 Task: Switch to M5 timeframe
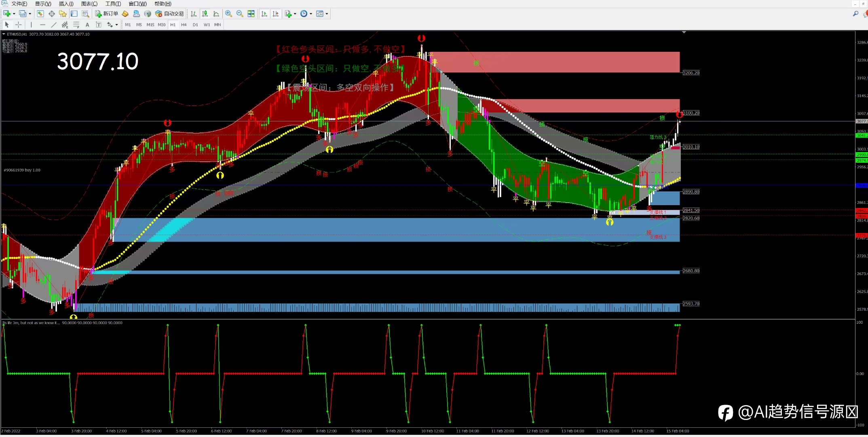[139, 25]
